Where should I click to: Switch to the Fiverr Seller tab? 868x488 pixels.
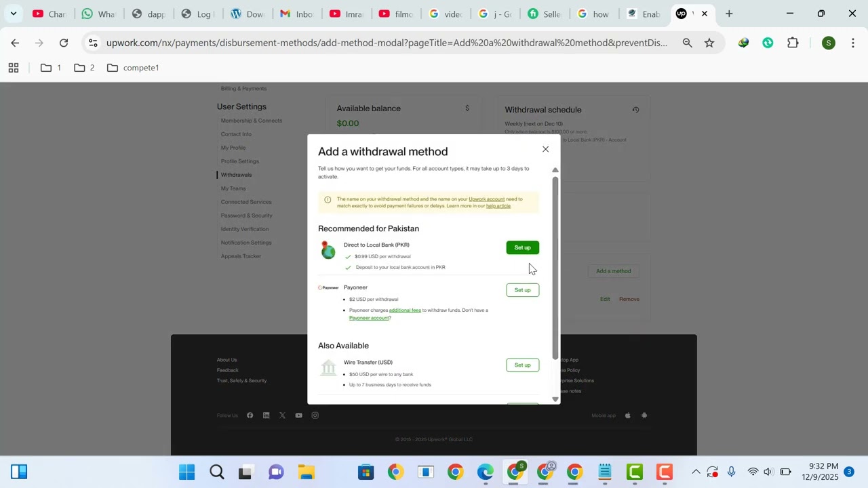tap(545, 14)
